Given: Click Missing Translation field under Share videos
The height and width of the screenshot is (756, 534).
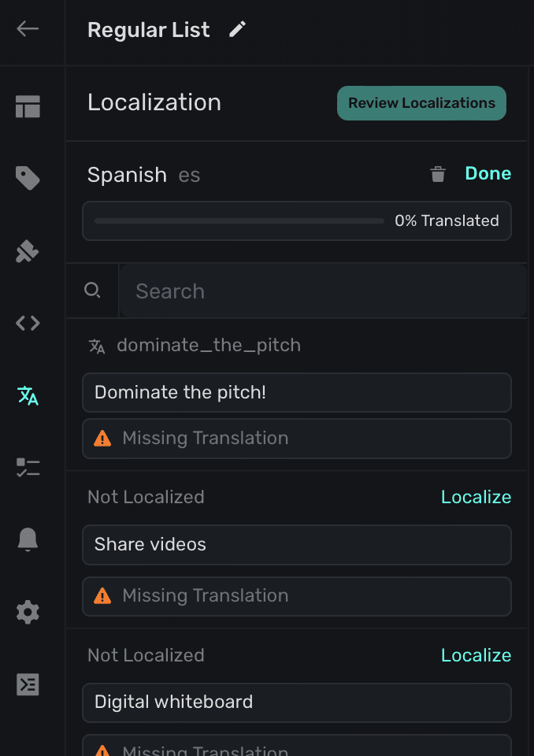Looking at the screenshot, I should coord(296,596).
